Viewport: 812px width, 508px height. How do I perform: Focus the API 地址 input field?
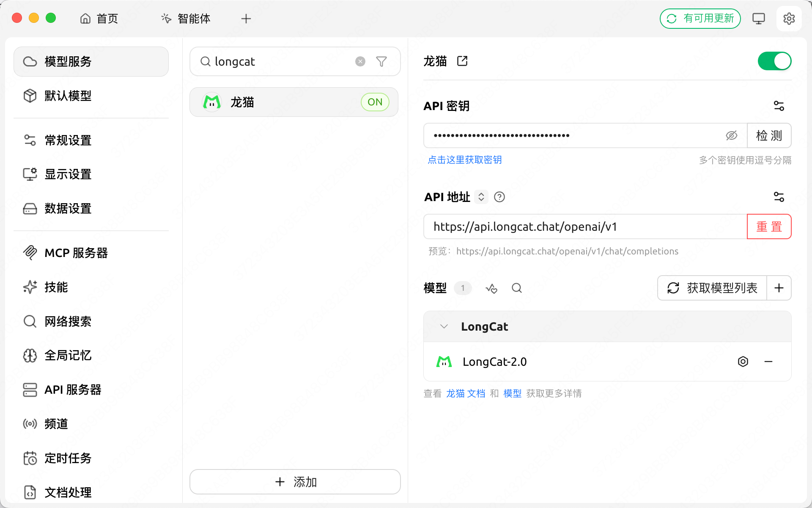pyautogui.click(x=586, y=226)
